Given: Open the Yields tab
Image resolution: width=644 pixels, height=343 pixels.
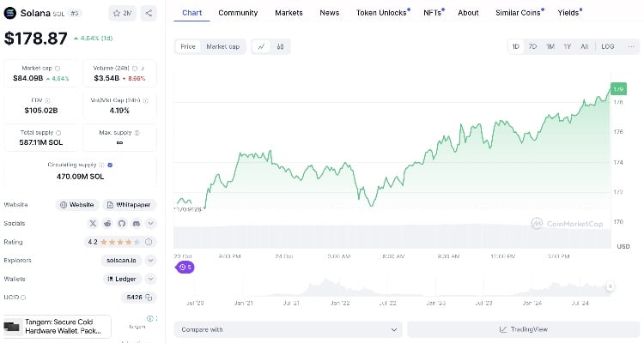Looking at the screenshot, I should (x=568, y=13).
